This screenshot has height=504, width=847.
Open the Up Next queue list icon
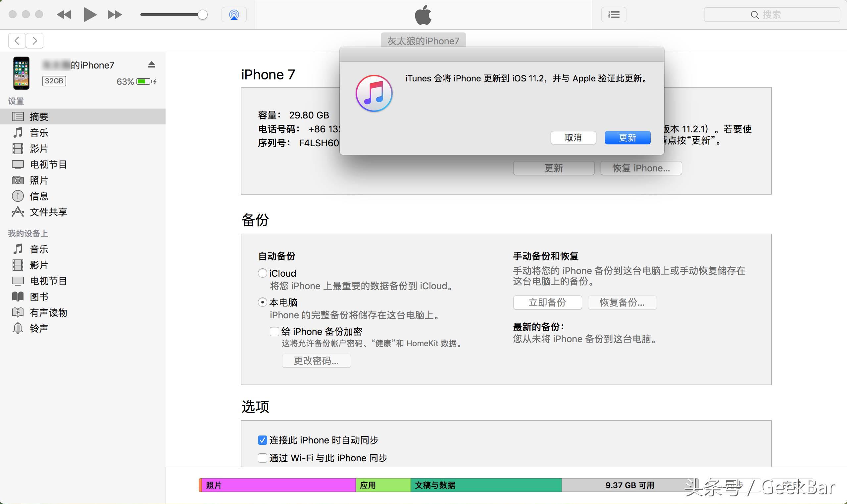click(x=614, y=14)
